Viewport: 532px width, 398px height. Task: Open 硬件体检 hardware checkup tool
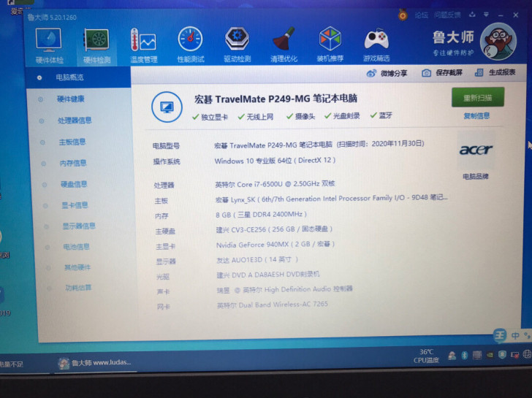point(49,46)
